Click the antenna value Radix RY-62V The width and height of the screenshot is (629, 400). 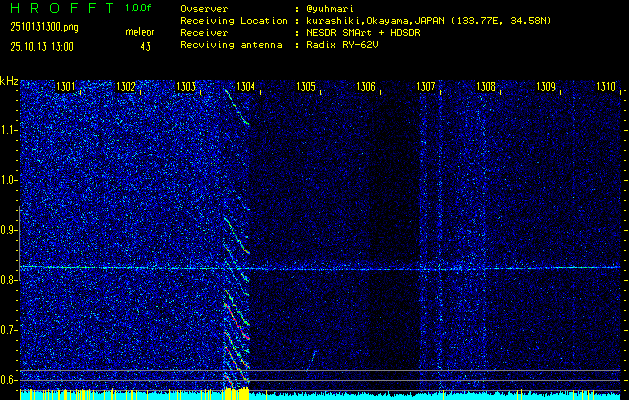pos(342,45)
